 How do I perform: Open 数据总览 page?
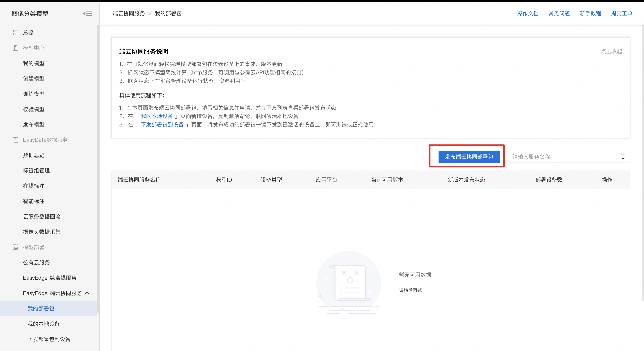coord(34,155)
